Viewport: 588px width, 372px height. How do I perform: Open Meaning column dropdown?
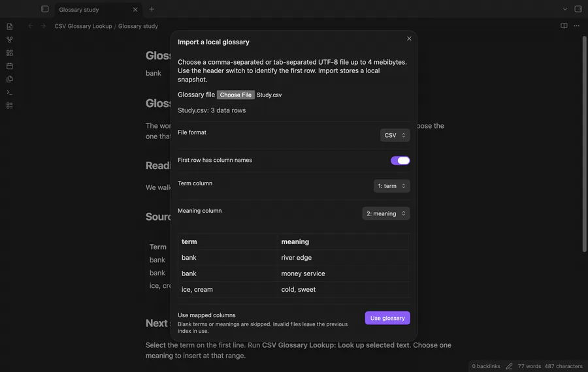pos(386,213)
